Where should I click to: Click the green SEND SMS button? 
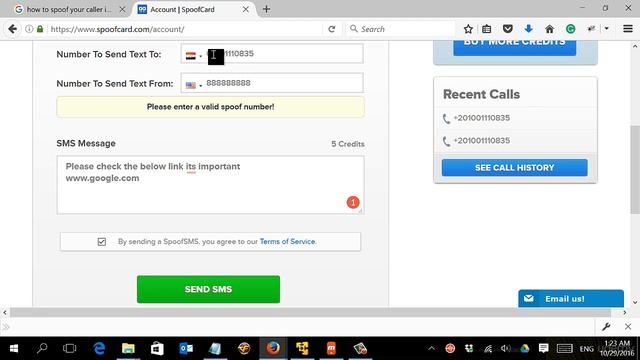(208, 289)
